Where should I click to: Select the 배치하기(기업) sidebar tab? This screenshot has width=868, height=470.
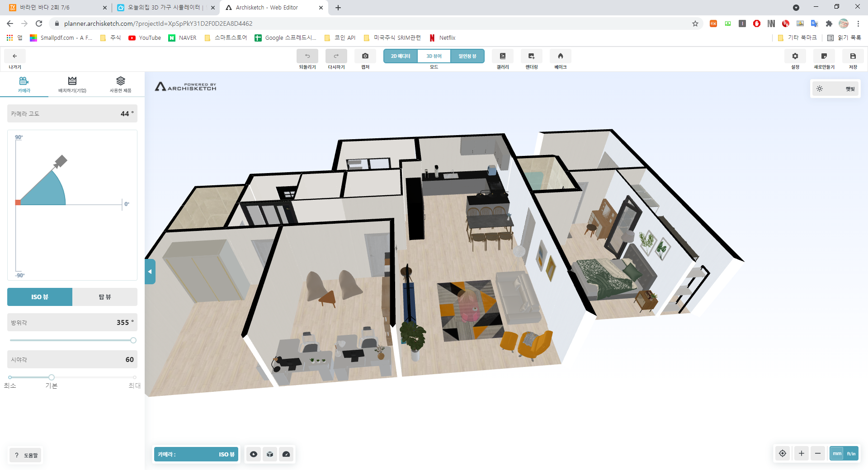click(x=72, y=85)
